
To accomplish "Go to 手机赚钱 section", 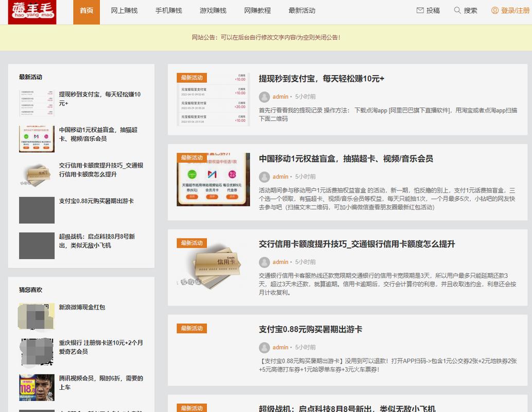I will 169,10.
